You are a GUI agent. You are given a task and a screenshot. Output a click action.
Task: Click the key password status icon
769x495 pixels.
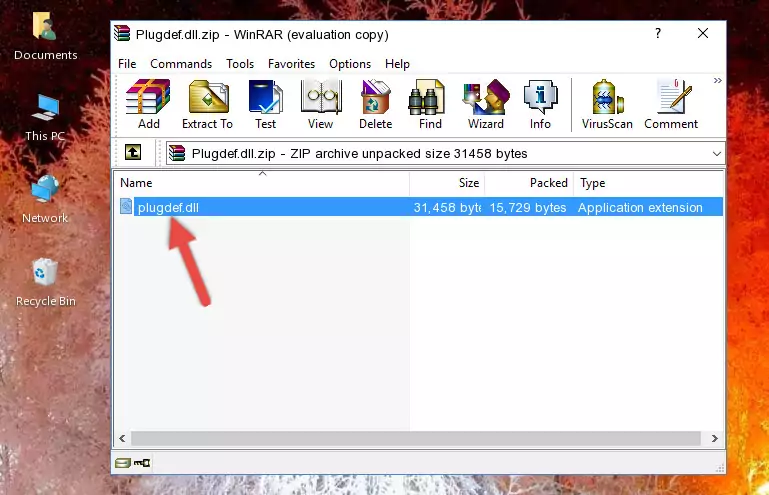click(x=142, y=463)
